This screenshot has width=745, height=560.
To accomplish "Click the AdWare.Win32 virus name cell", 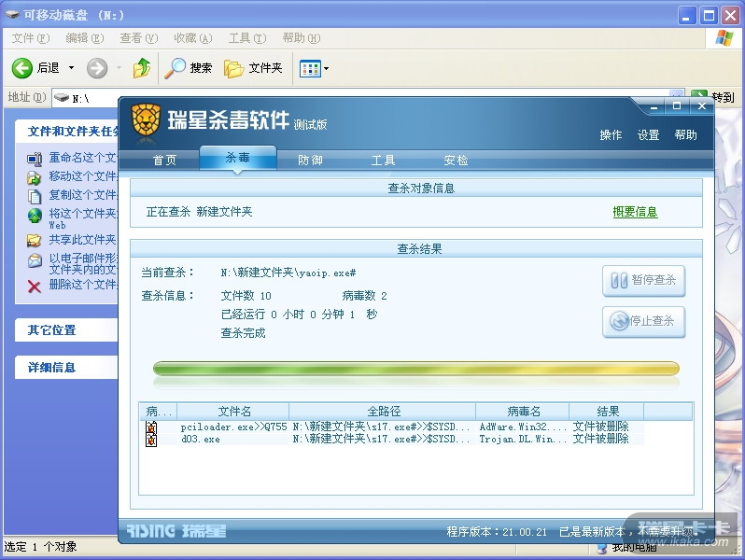I will 523,427.
